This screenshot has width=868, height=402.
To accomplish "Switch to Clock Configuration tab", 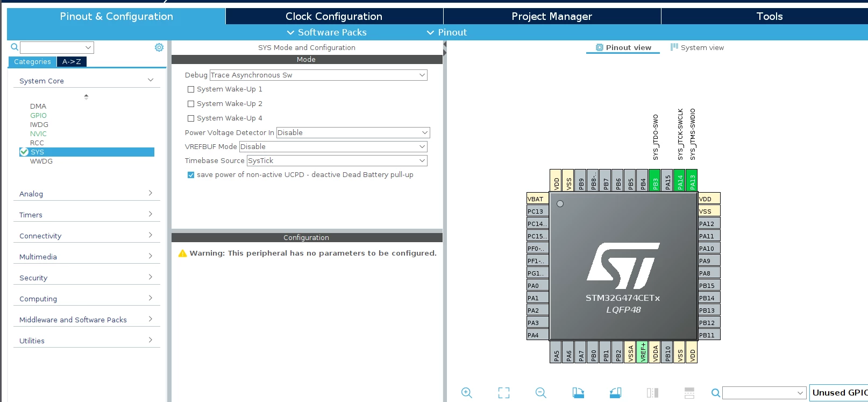I will point(334,16).
